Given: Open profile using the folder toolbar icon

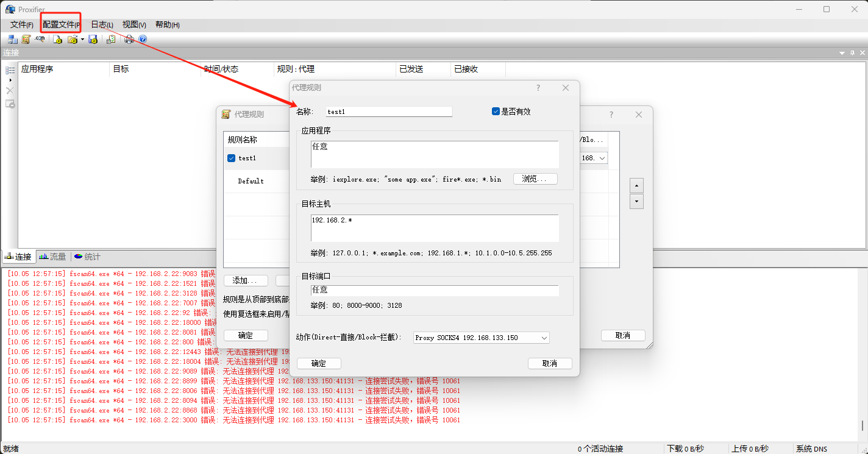Looking at the screenshot, I should click(73, 39).
